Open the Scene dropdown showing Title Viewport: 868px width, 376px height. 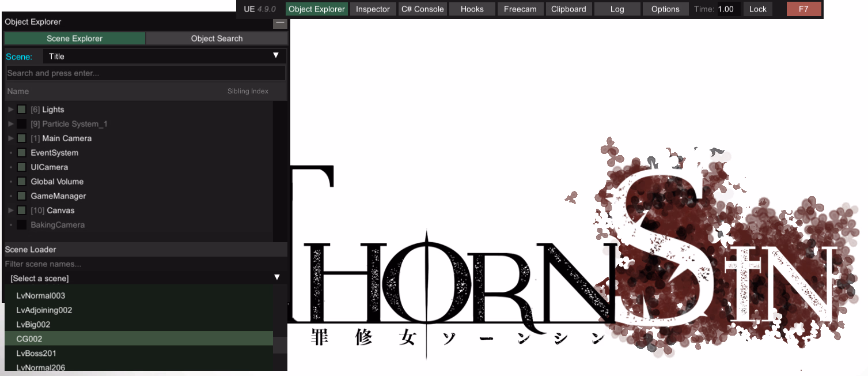point(164,56)
